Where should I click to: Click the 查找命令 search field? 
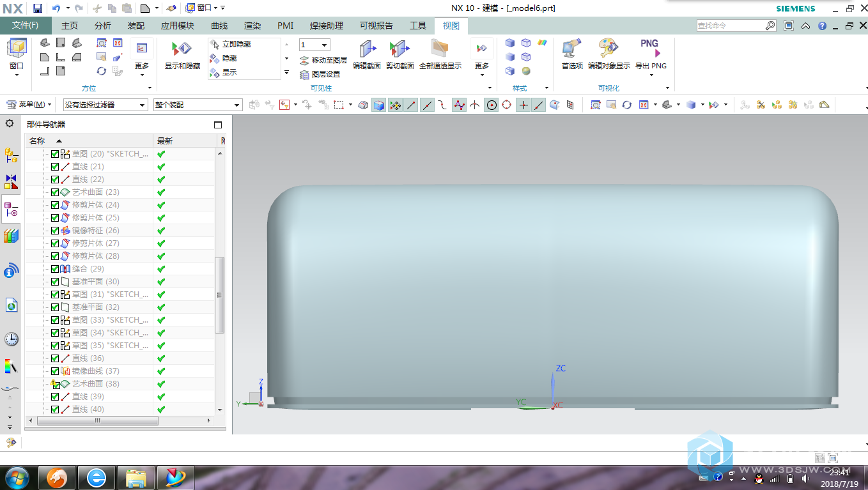point(731,26)
